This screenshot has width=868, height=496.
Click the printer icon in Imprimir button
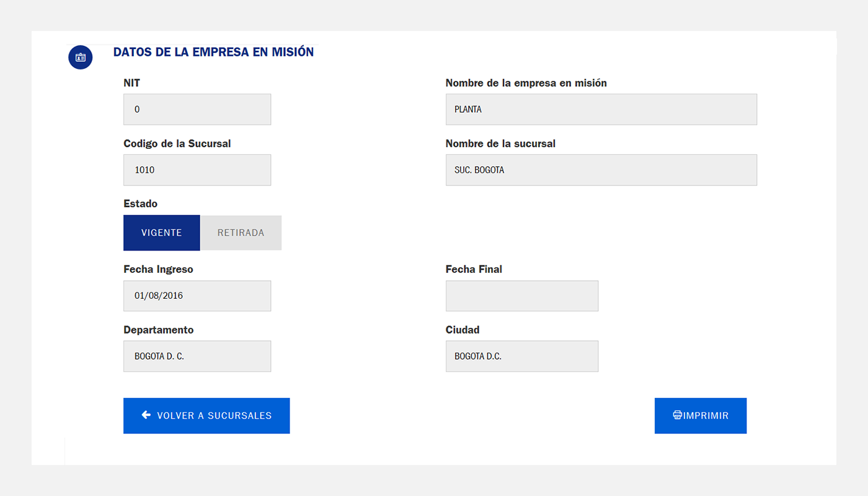coord(678,415)
